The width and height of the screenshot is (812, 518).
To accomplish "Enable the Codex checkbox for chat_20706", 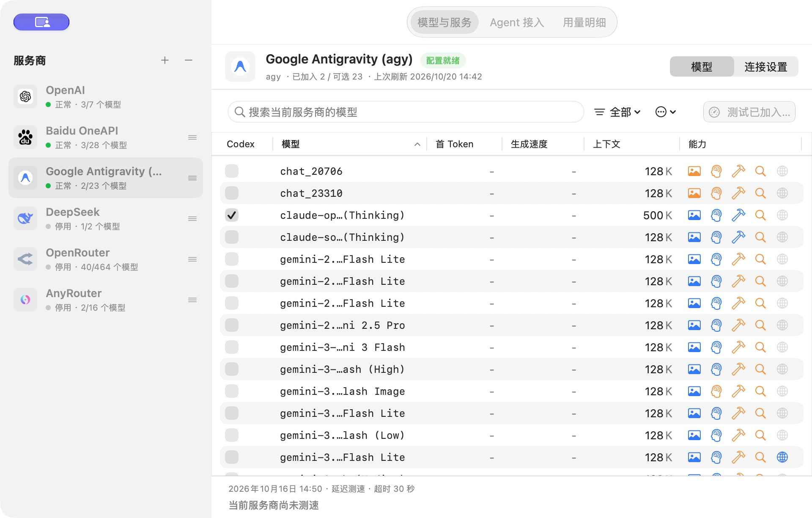I will coord(232,171).
